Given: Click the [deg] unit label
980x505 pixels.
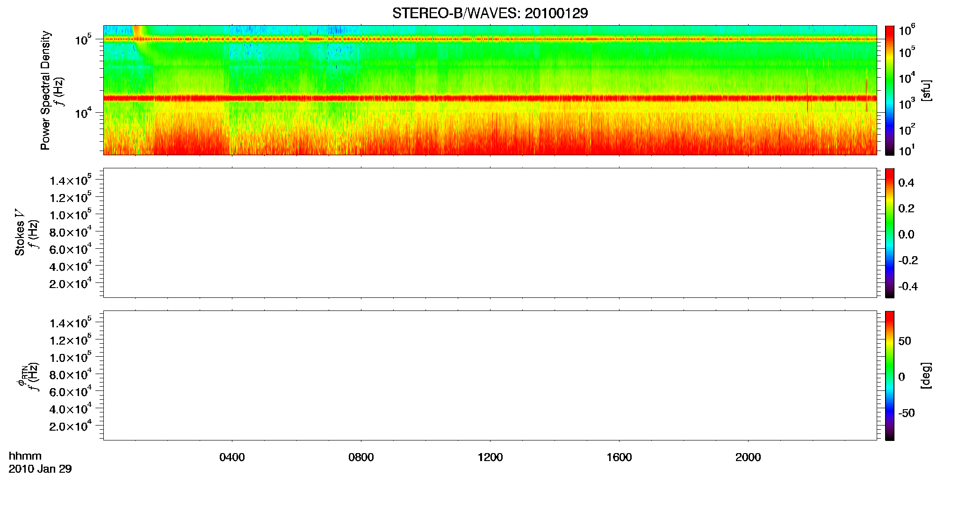Looking at the screenshot, I should (x=926, y=375).
